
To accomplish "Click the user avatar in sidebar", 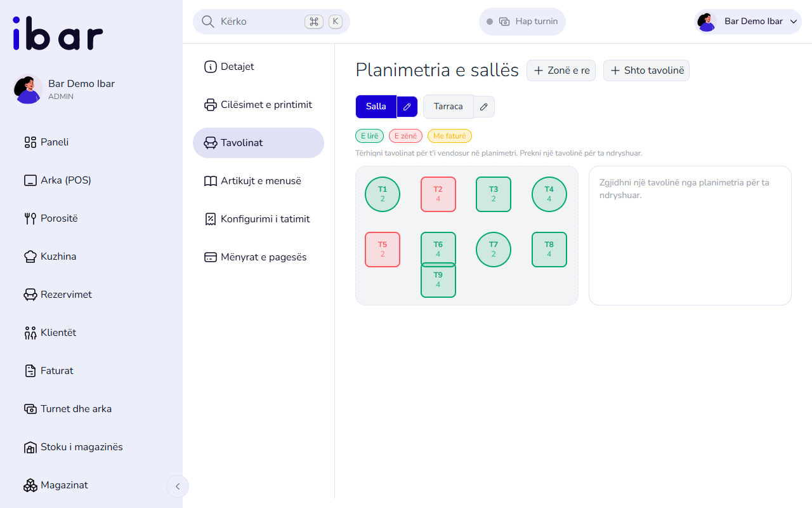I will click(28, 90).
